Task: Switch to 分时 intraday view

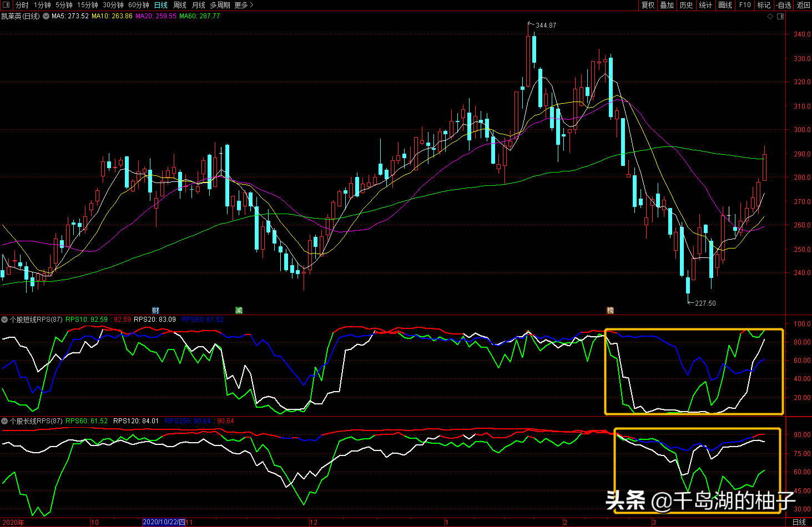Action: [22, 5]
